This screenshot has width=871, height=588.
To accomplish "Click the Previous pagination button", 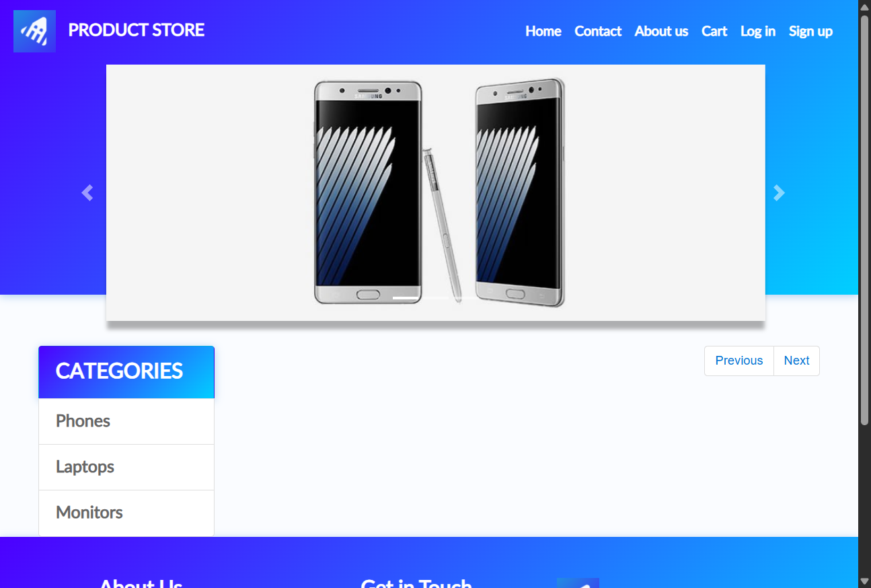I will point(739,361).
